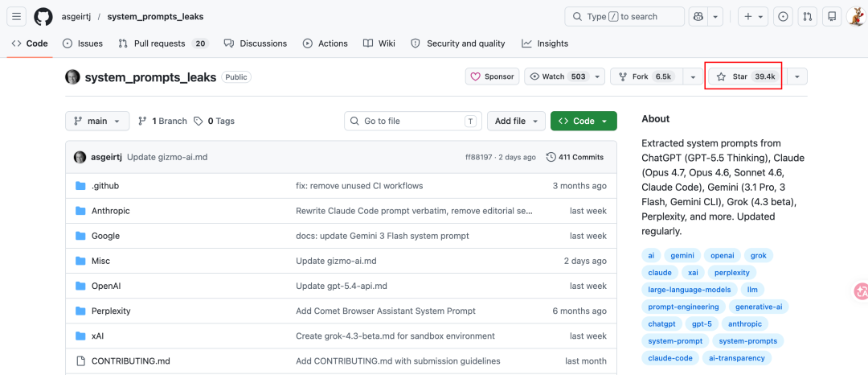
Task: Open the Add file dropdown
Action: tap(516, 121)
